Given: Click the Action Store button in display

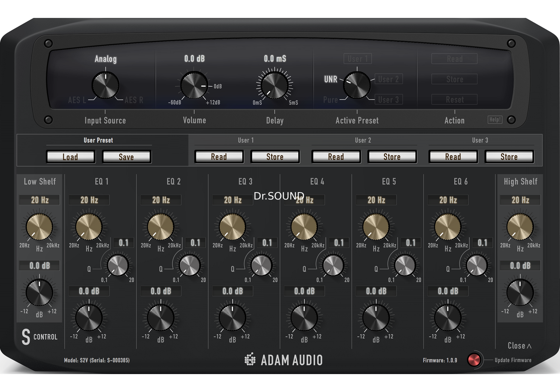Looking at the screenshot, I should click(454, 79).
